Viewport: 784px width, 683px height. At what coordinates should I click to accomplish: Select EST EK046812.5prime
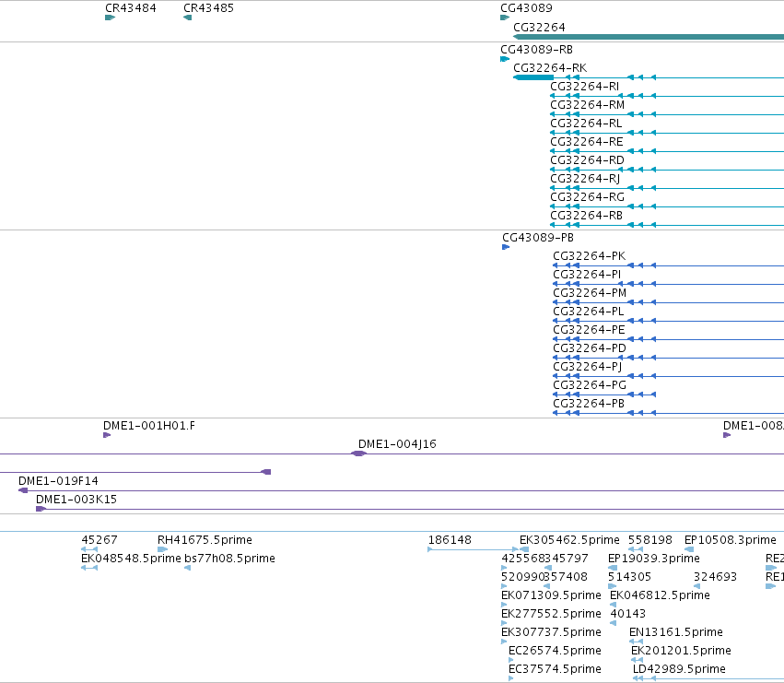click(660, 596)
